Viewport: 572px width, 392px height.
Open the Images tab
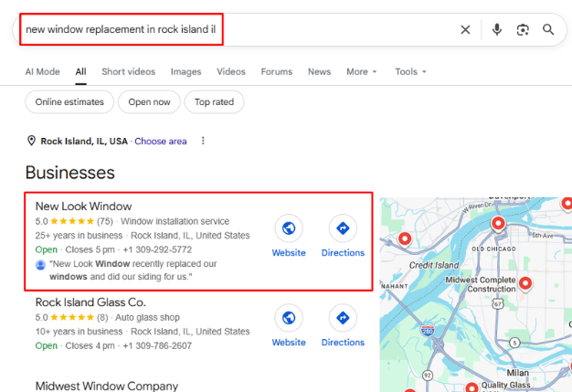pos(185,72)
